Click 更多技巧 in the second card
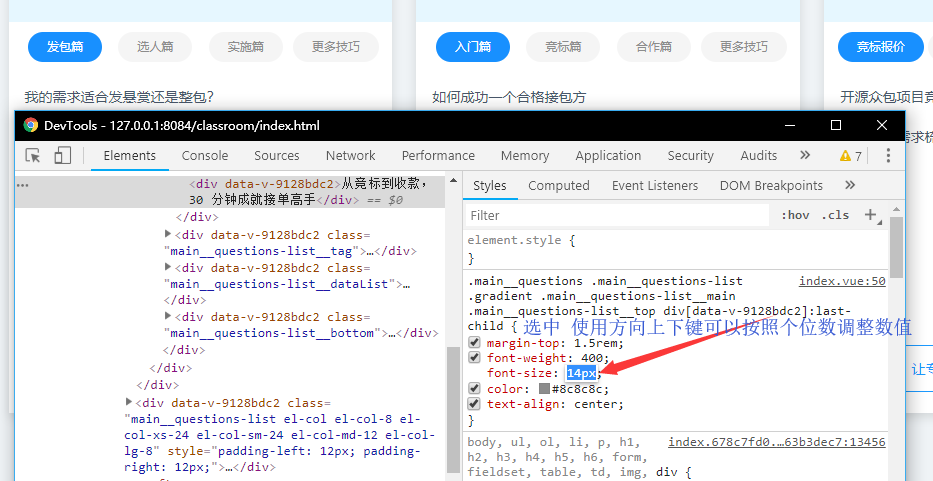Viewport: 933px width, 481px height. (744, 47)
